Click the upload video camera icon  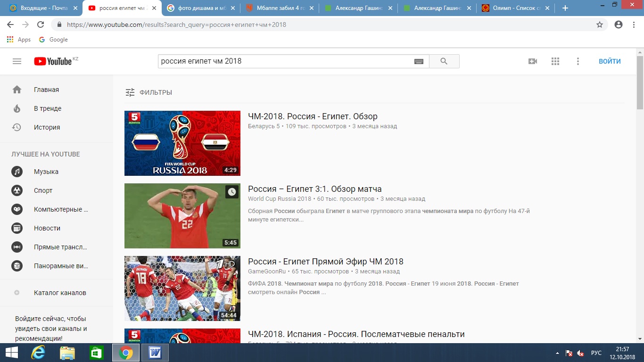[533, 61]
